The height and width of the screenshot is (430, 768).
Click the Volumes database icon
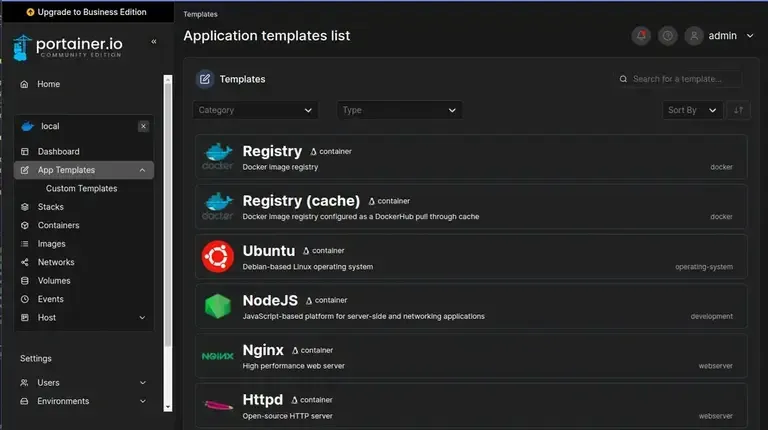click(x=24, y=281)
